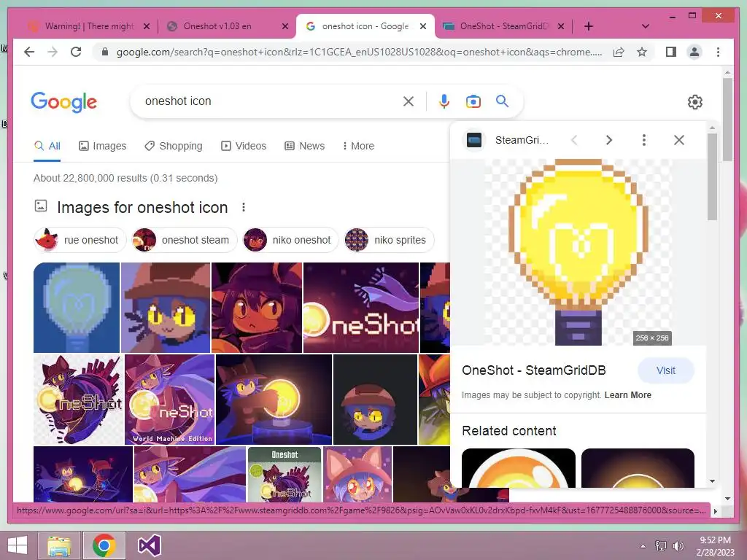Switch to the News tab

coord(304,146)
